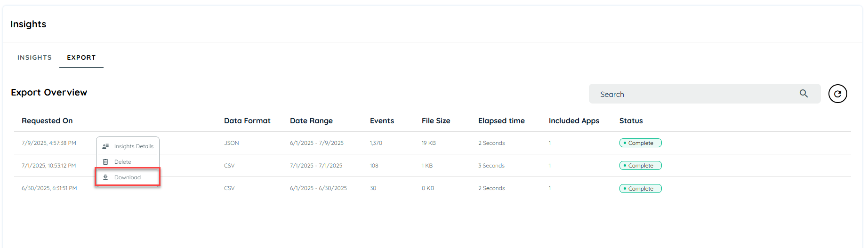This screenshot has width=868, height=248.
Task: Click the Requested On column header
Action: point(47,120)
